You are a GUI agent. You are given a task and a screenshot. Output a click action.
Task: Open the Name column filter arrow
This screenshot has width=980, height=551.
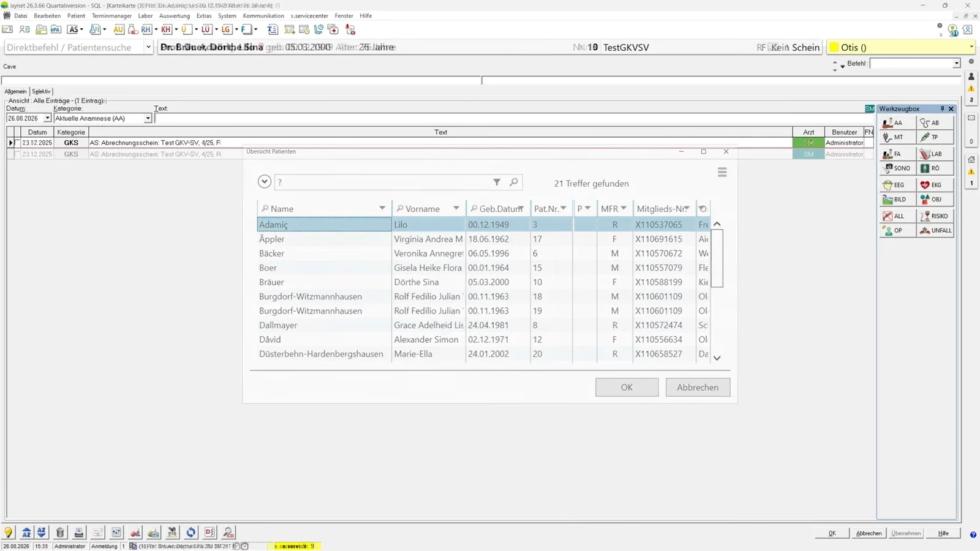coord(382,208)
